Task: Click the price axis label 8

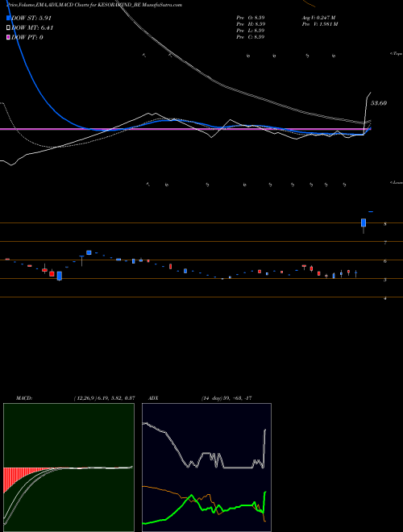Action: click(x=385, y=224)
